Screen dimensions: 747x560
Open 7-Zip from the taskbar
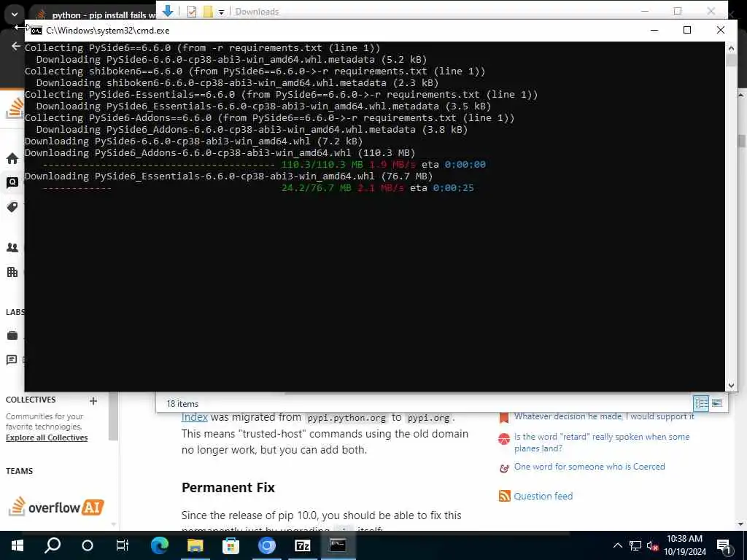(303, 545)
